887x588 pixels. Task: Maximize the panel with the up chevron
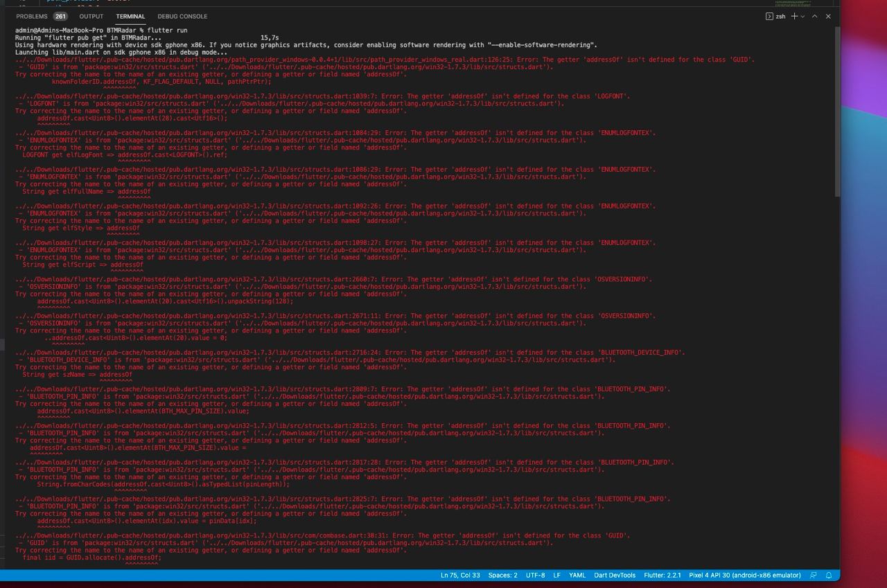815,16
